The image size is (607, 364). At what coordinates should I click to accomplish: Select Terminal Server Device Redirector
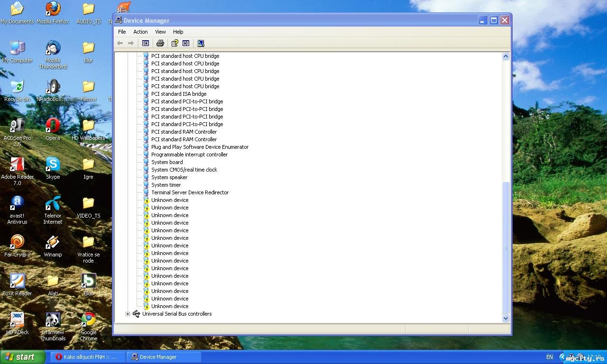pos(190,192)
